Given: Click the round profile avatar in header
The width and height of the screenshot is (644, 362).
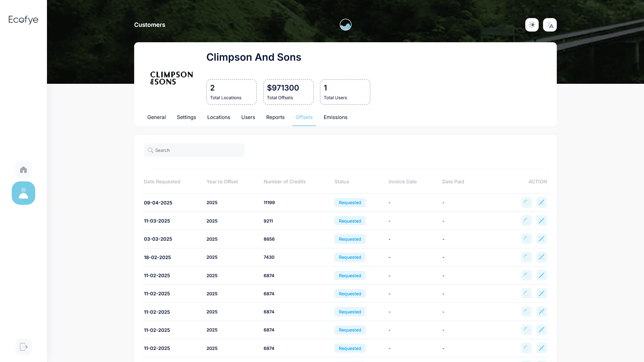Looking at the screenshot, I should 345,25.
